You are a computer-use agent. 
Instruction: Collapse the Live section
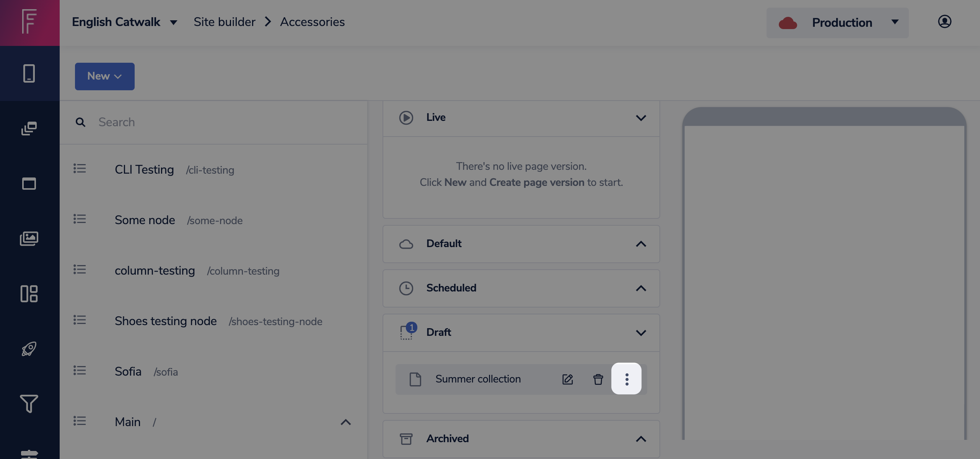tap(641, 117)
